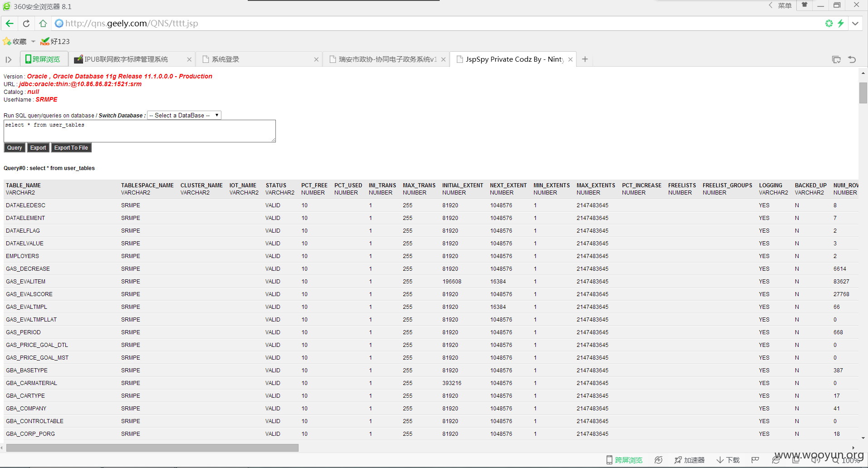Run the SQL with Query button
This screenshot has height=468, width=868.
(15, 148)
